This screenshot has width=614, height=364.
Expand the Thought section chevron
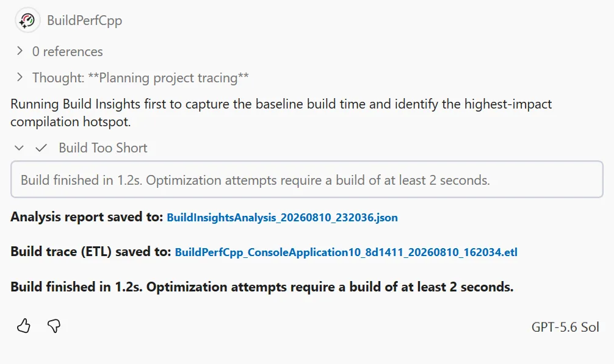[20, 77]
